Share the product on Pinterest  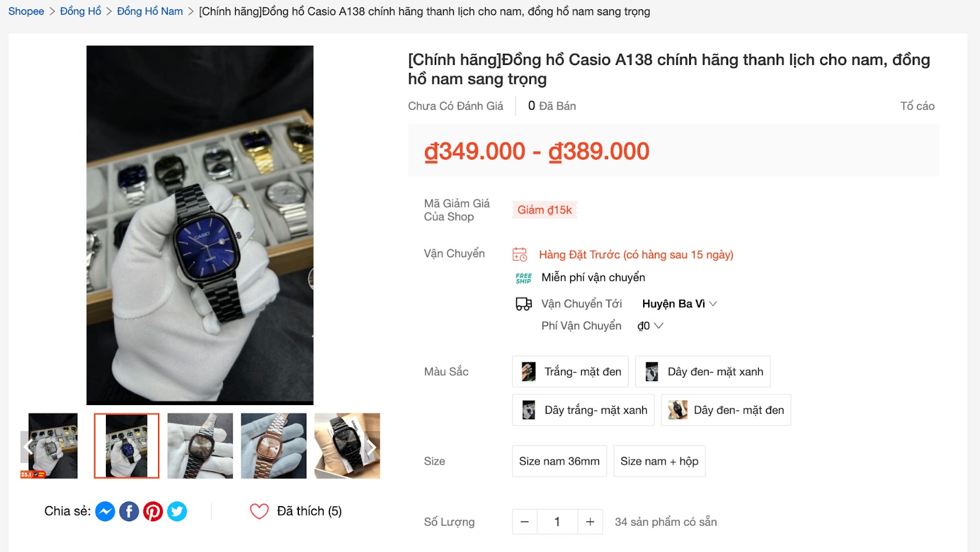154,510
